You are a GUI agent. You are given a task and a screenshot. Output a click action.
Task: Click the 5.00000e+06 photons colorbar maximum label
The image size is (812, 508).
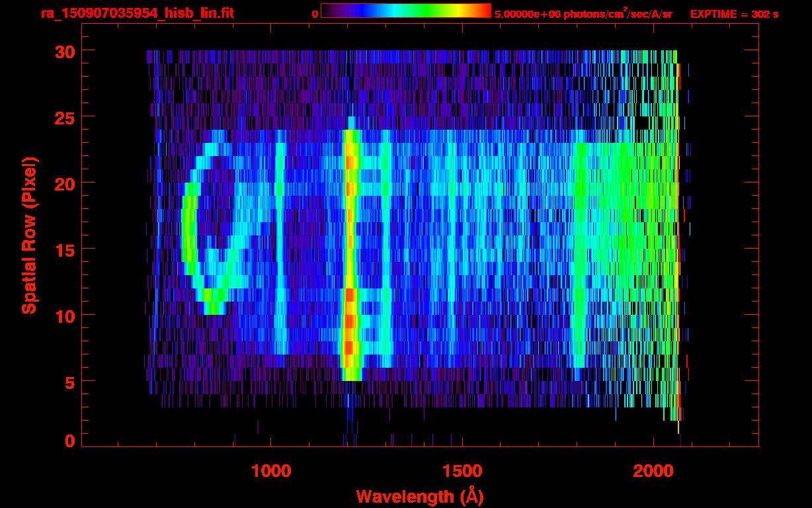click(x=583, y=14)
